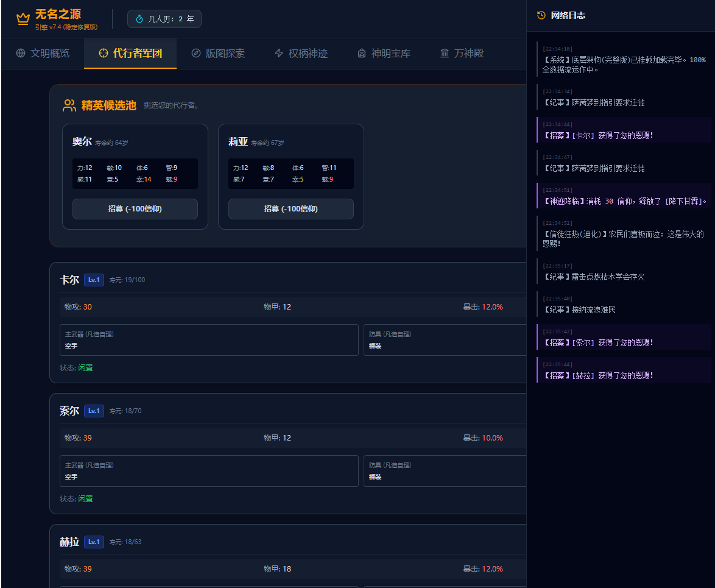715x588 pixels.
Task: Recruit 莉亚 for 100 faith
Action: pos(291,209)
